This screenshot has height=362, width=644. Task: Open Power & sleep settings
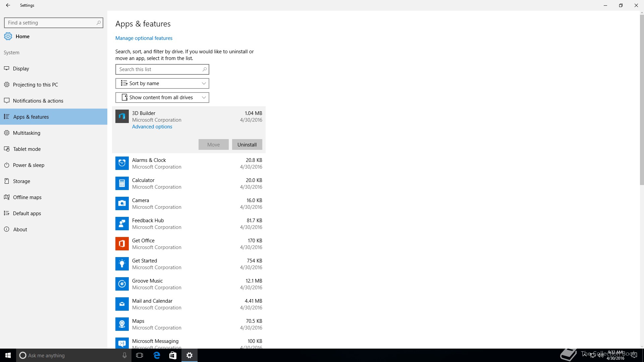54,165
